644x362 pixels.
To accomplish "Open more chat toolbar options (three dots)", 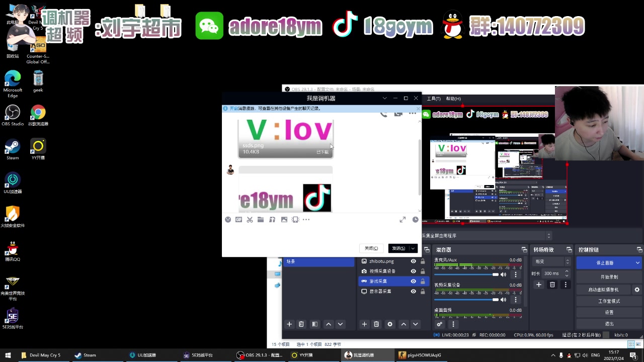I will coord(306,220).
